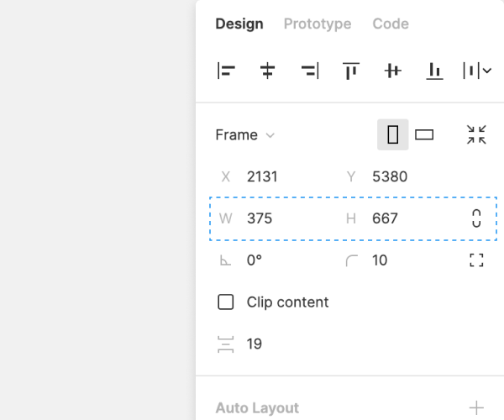This screenshot has width=504, height=420.
Task: Switch frame to portrait orientation
Action: click(x=392, y=134)
